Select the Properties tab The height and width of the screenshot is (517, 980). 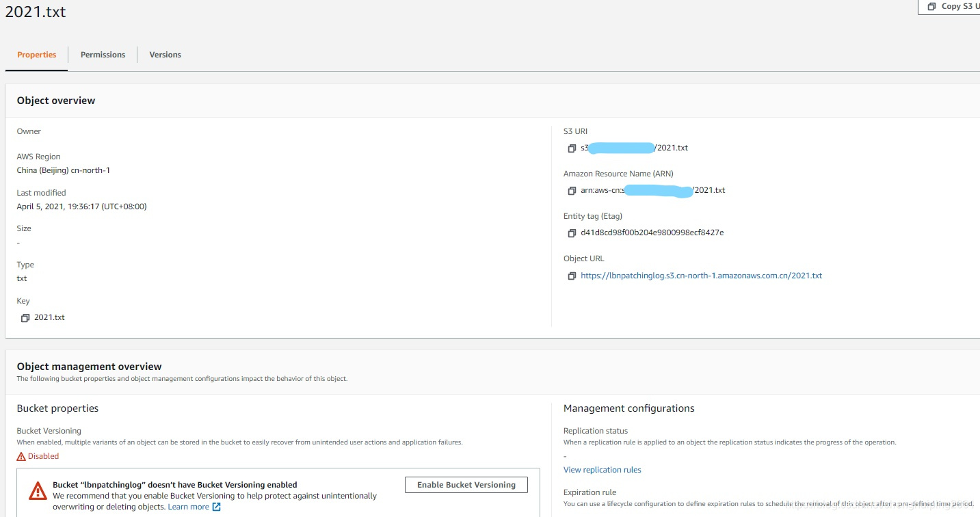point(36,54)
